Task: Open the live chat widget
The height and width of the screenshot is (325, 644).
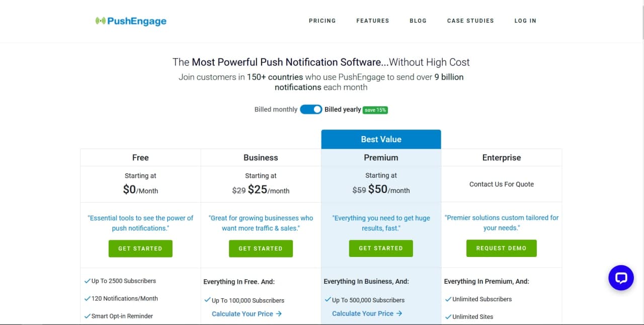Action: click(x=621, y=278)
